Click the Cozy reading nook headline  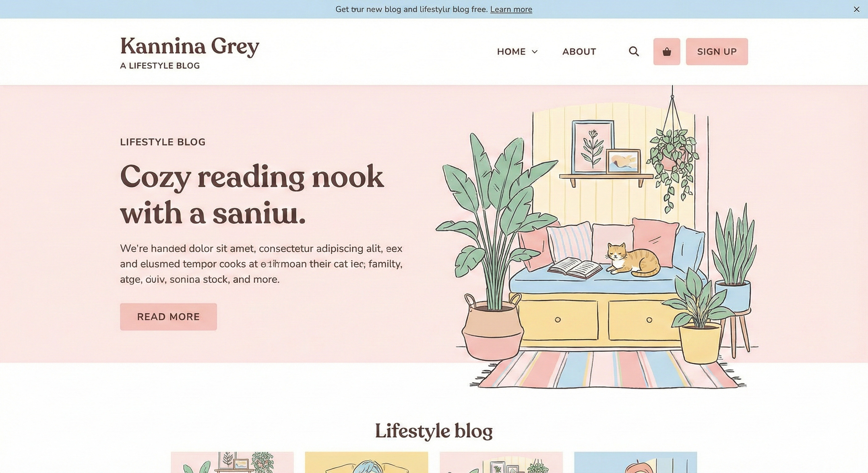(x=252, y=195)
